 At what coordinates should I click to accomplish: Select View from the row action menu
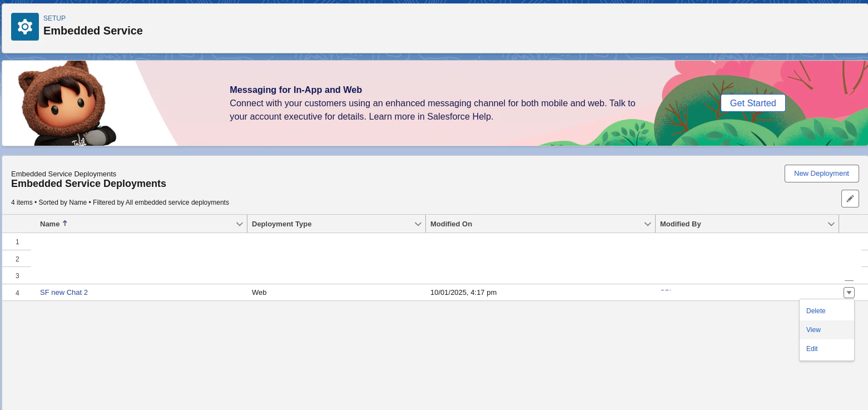click(813, 329)
